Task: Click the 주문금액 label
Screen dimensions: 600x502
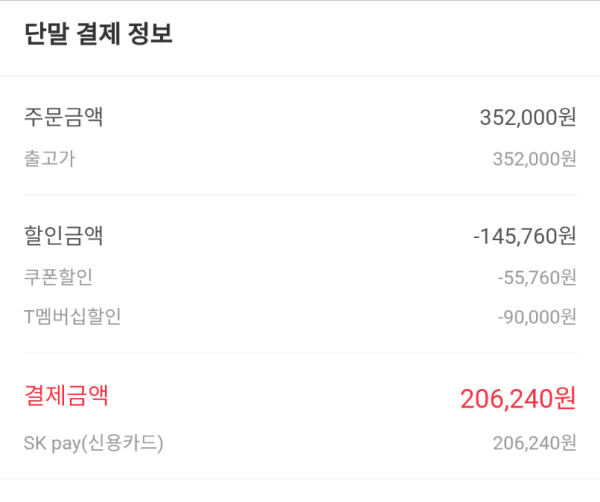Action: (x=64, y=117)
